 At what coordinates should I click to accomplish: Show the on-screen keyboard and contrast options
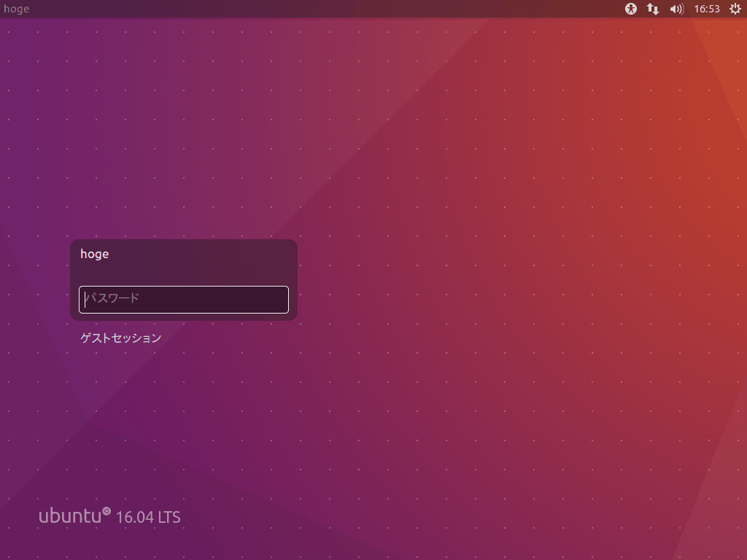631,9
